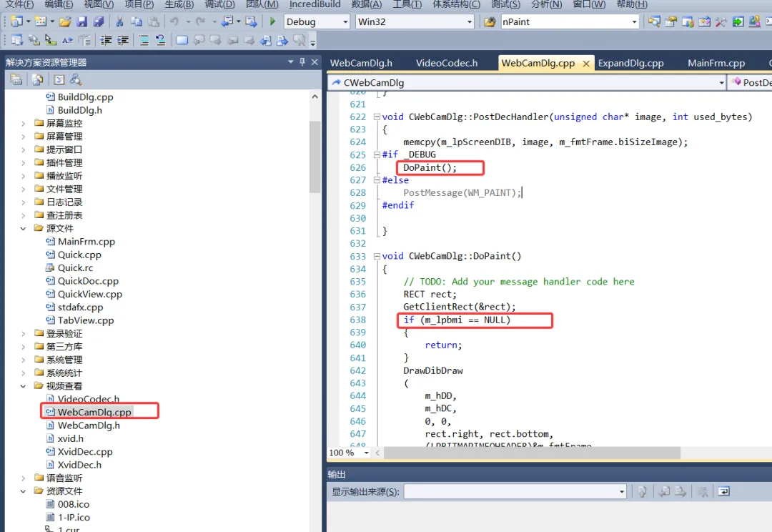Collapse the PostDecHandler function outline
This screenshot has height=532, width=772.
(x=377, y=117)
